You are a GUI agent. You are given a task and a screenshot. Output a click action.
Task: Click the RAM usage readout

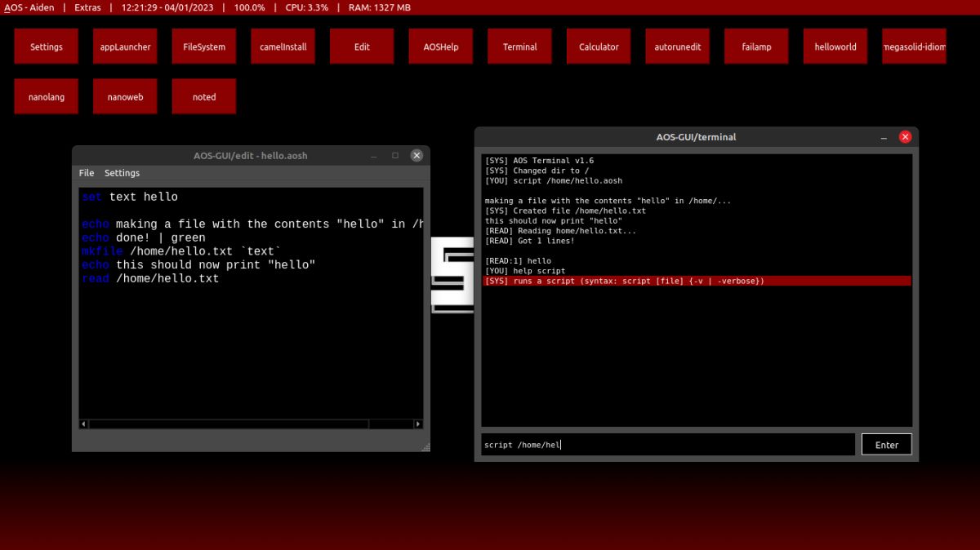(x=380, y=7)
